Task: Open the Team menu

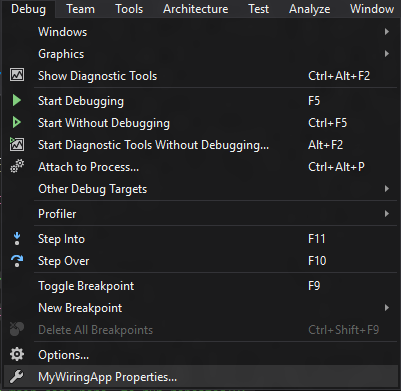Action: 80,9
